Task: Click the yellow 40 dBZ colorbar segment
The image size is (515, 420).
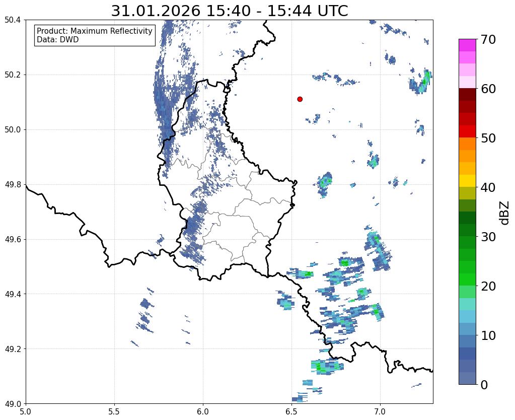Action: (x=467, y=181)
